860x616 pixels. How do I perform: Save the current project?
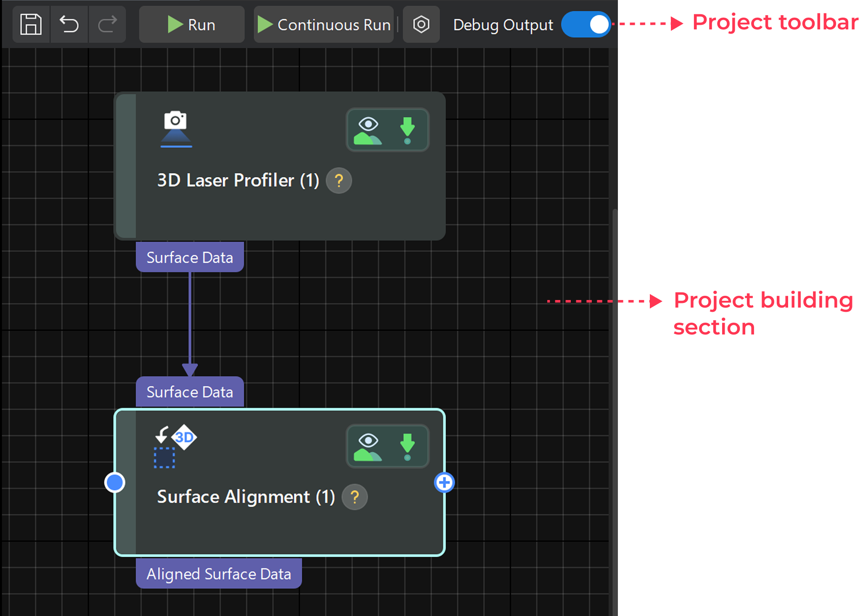point(30,24)
